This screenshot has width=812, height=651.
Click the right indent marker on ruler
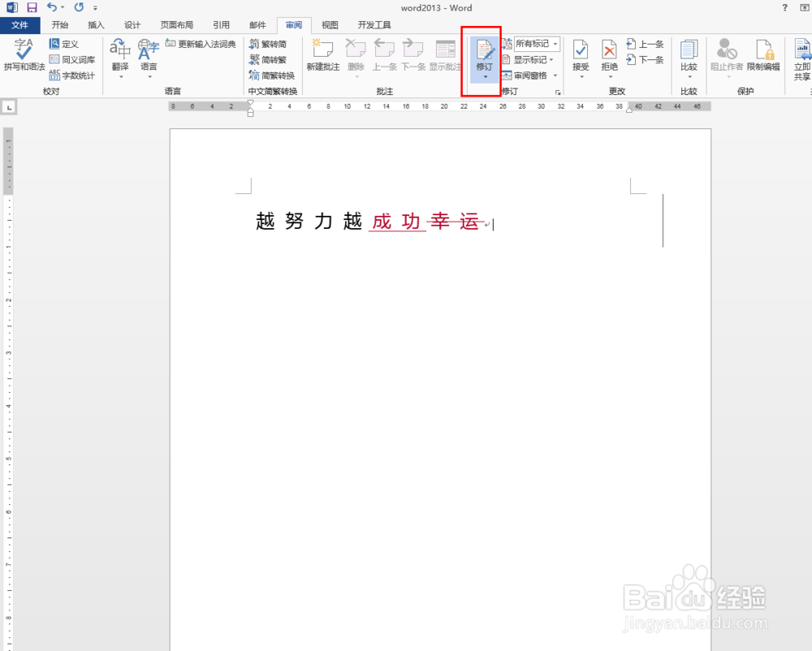(629, 110)
